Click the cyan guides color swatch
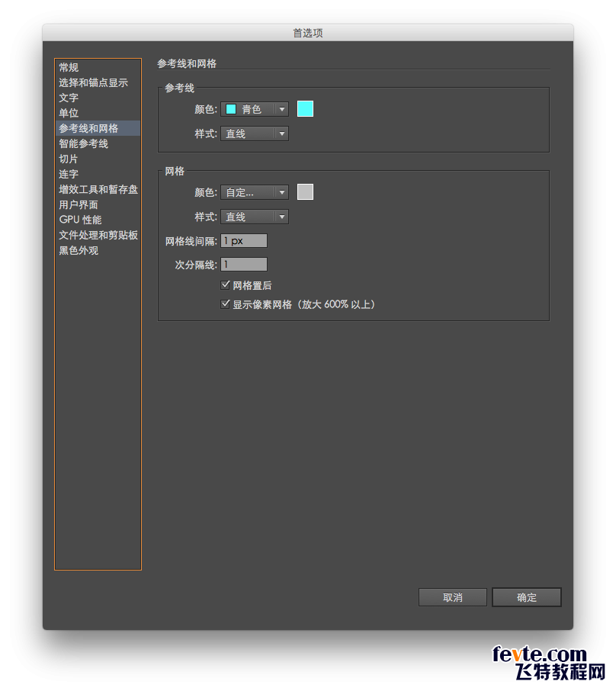Image resolution: width=616 pixels, height=691 pixels. (x=306, y=109)
